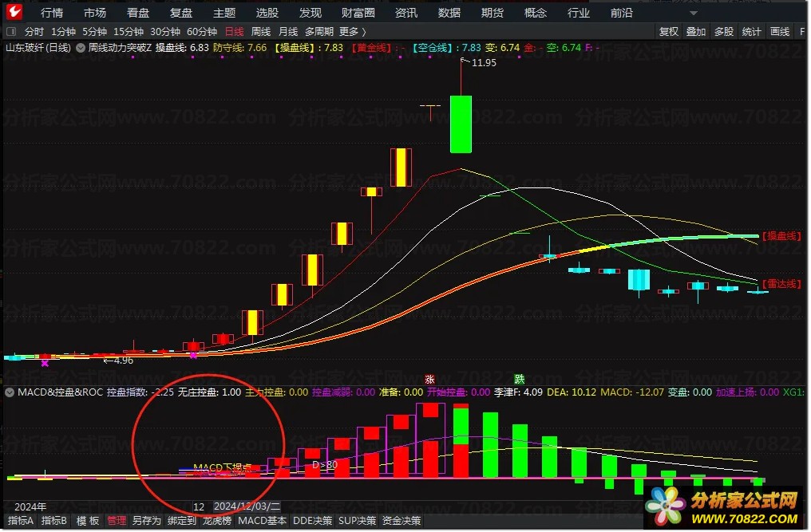
Task: Open the DDE决策 indicator
Action: coord(312,521)
